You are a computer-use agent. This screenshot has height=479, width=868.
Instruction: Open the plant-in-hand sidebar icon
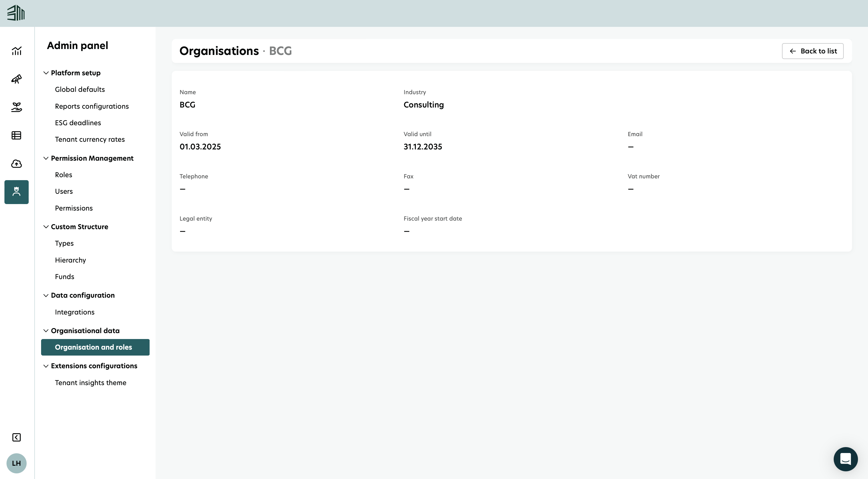[17, 107]
